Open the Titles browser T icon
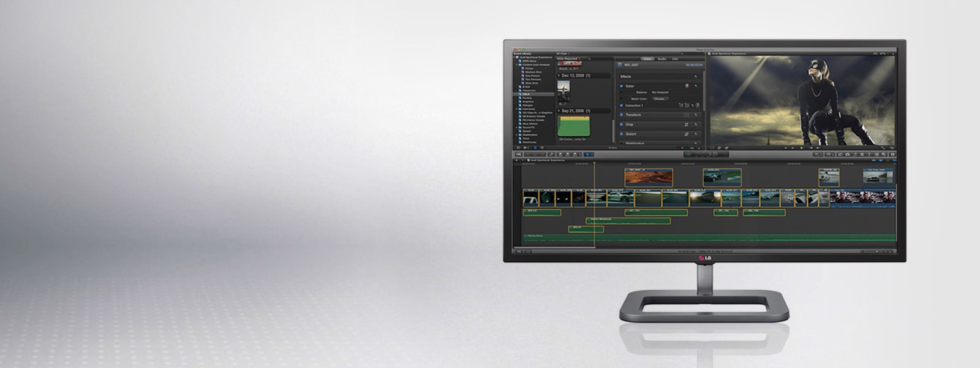 pyautogui.click(x=869, y=155)
